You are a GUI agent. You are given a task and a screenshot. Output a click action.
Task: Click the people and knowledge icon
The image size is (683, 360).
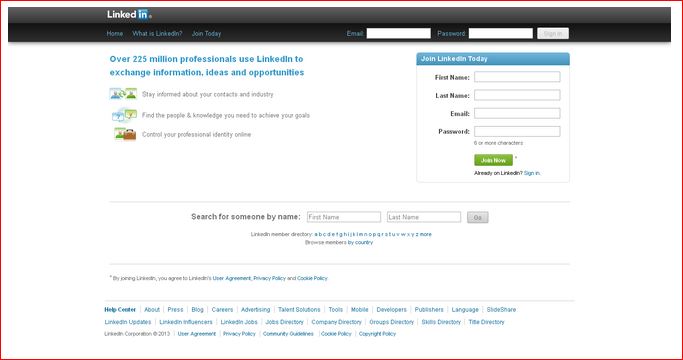coord(125,115)
